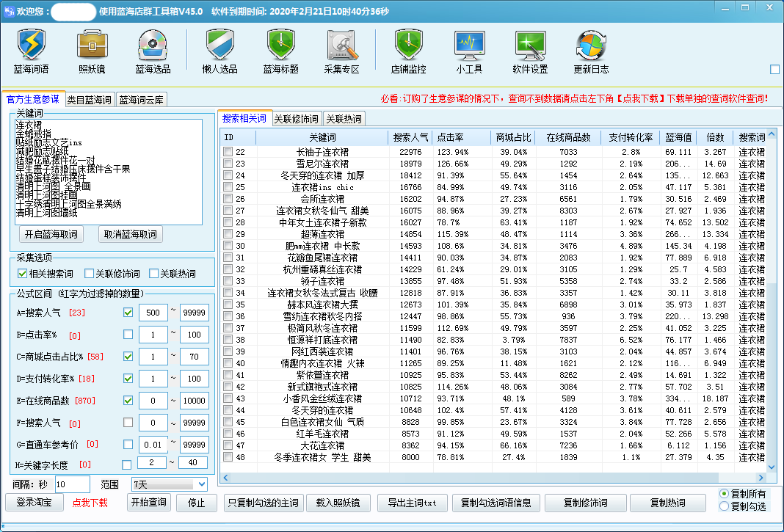Image resolution: width=784 pixels, height=532 pixels.
Task: Click the 取消蓝海取词 button
Action: click(131, 234)
